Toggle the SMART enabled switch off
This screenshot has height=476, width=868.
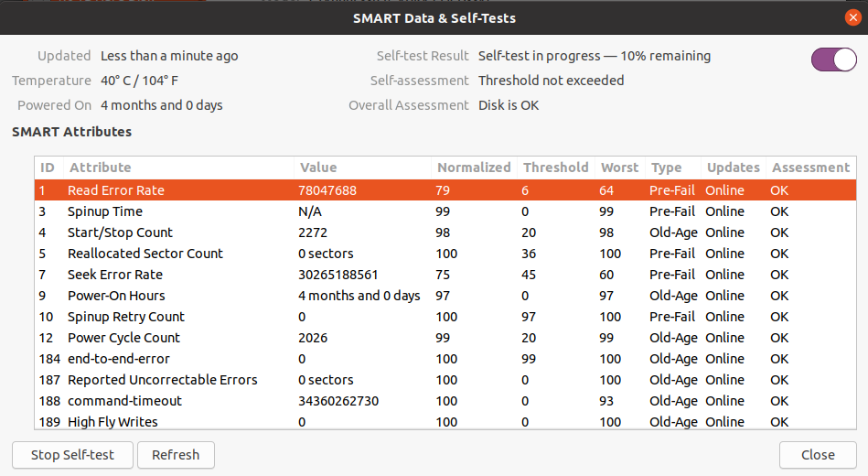(x=833, y=59)
